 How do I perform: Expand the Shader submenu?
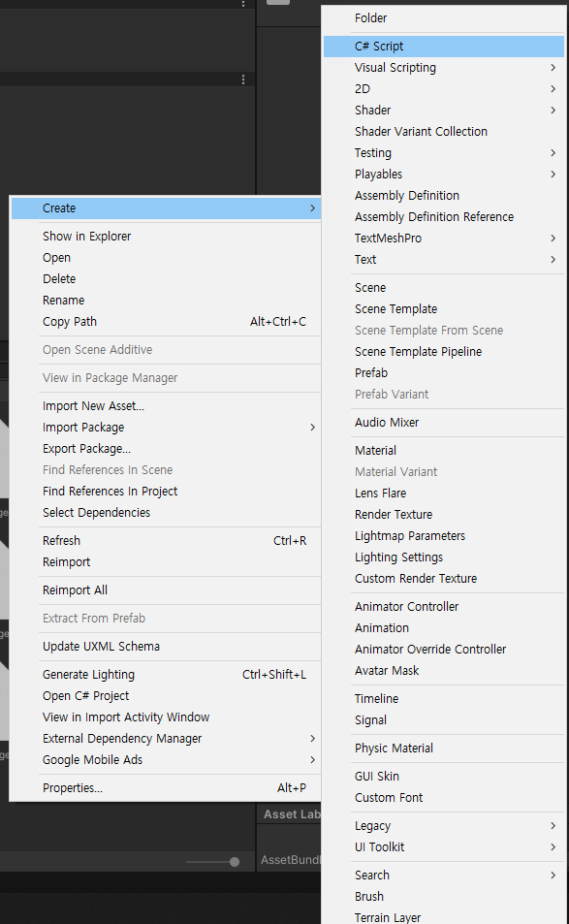[x=444, y=111]
